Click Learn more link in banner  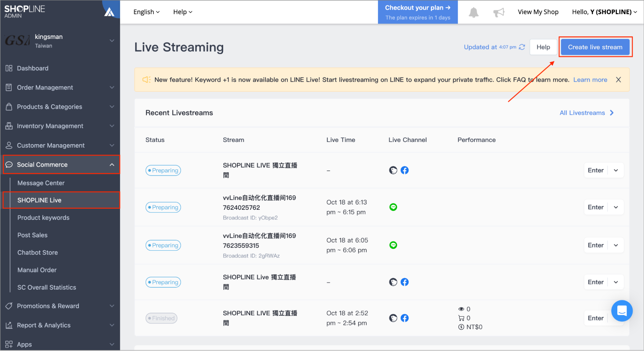(x=590, y=80)
